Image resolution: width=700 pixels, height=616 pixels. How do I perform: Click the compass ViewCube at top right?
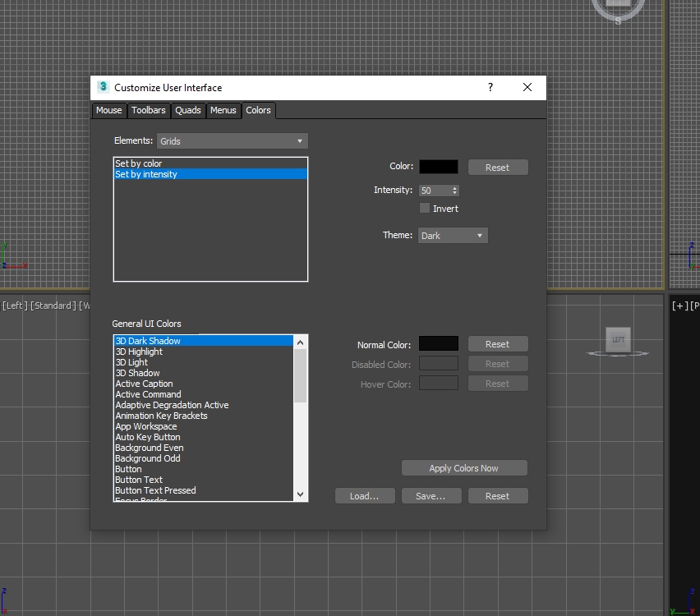tap(618, 8)
